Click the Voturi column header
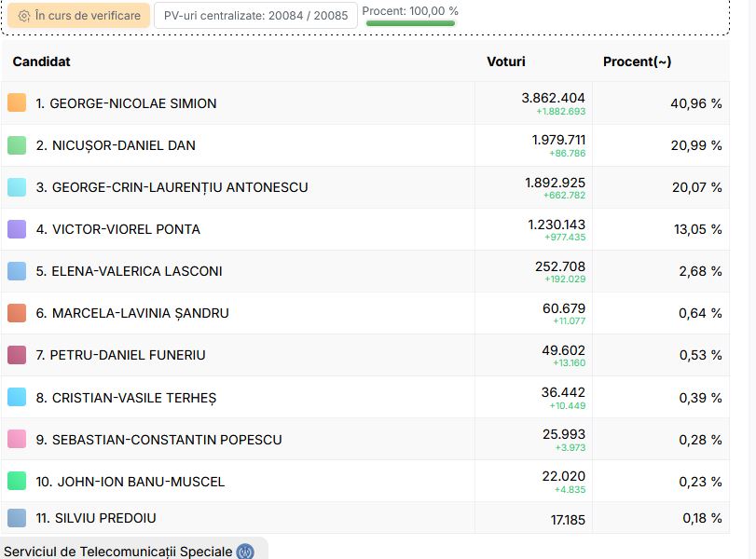Viewport: 756px width, 559px height. click(505, 61)
